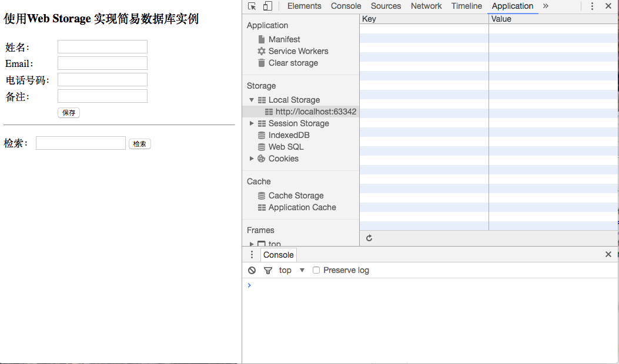This screenshot has width=619, height=364.
Task: Click the 备注 input field
Action: 103,96
